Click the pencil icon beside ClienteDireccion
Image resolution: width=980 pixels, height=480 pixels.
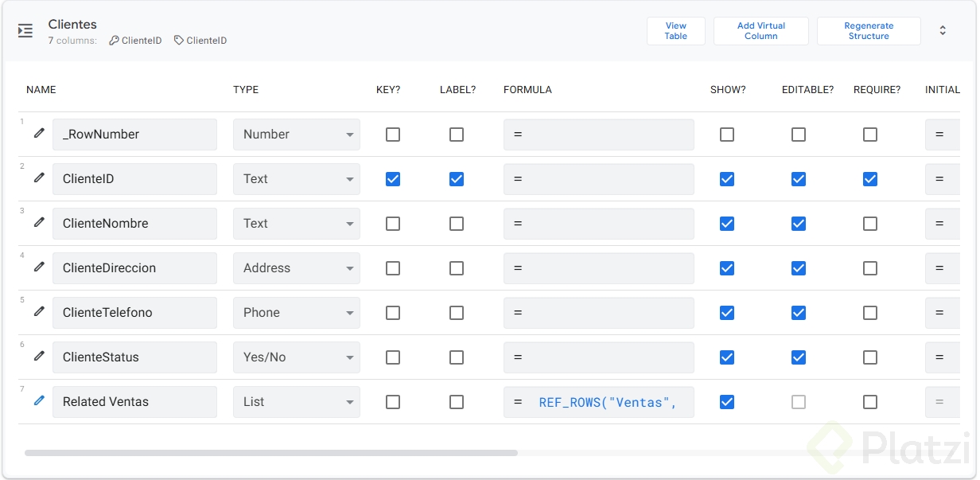coord(39,267)
